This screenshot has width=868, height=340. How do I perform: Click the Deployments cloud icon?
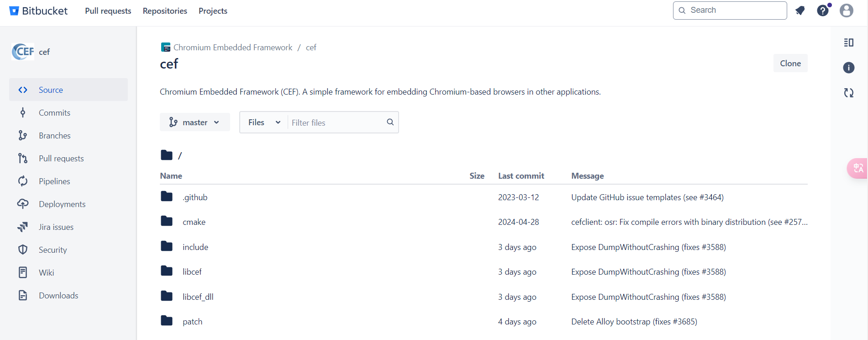(23, 204)
